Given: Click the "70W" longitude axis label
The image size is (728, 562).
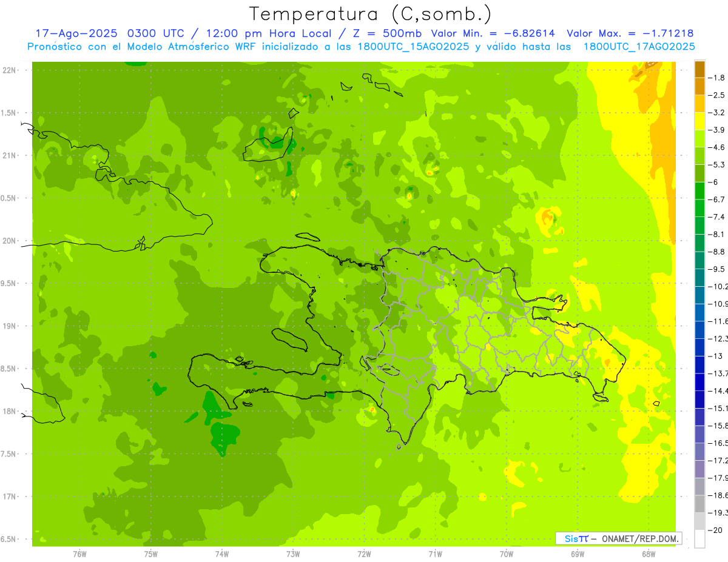Looking at the screenshot, I should click(507, 554).
